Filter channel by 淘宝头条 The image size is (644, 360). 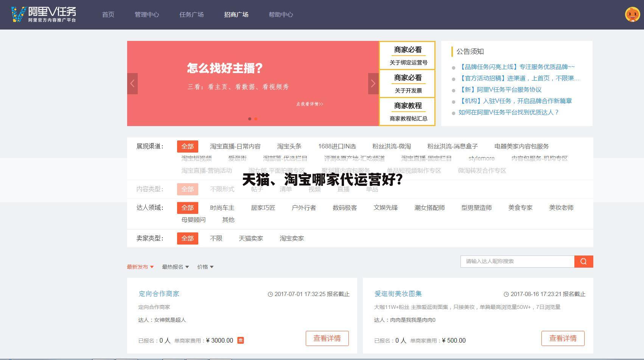point(289,146)
